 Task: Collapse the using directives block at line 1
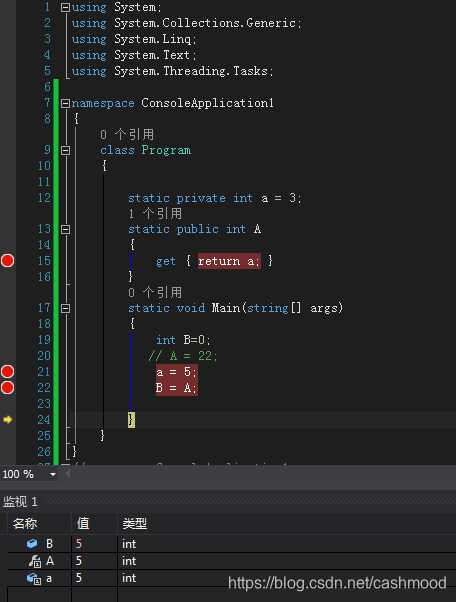click(66, 7)
